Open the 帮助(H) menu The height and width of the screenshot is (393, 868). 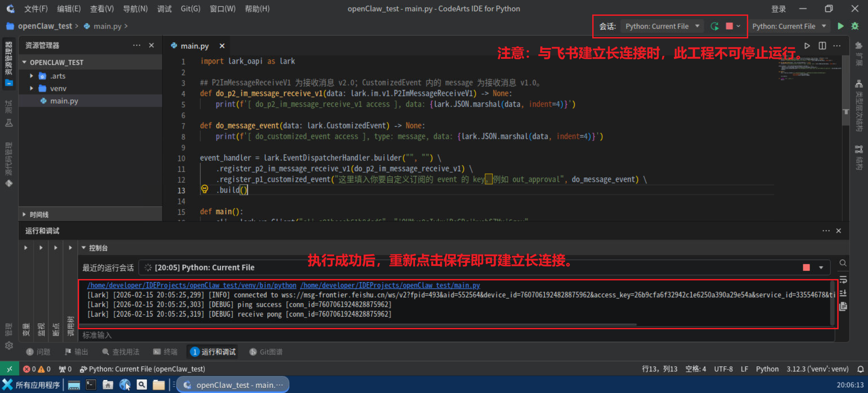pos(257,9)
